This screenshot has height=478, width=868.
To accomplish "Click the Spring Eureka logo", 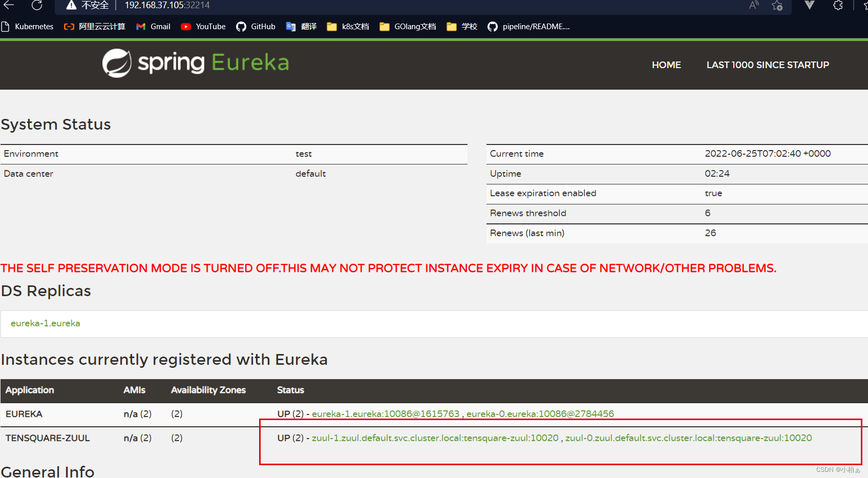I will pyautogui.click(x=196, y=63).
